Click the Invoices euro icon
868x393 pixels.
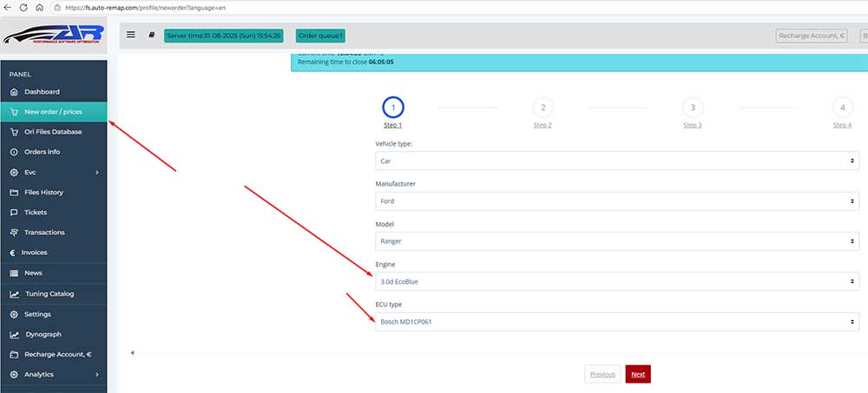13,253
